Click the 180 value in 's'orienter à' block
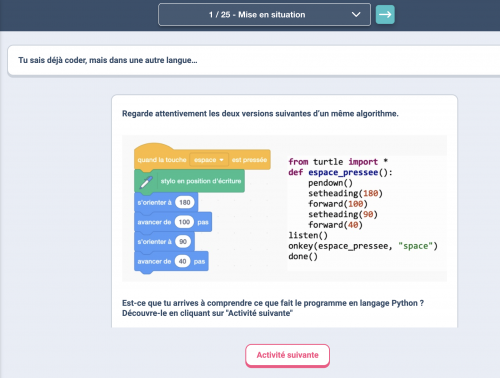This screenshot has width=500, height=378. 185,202
